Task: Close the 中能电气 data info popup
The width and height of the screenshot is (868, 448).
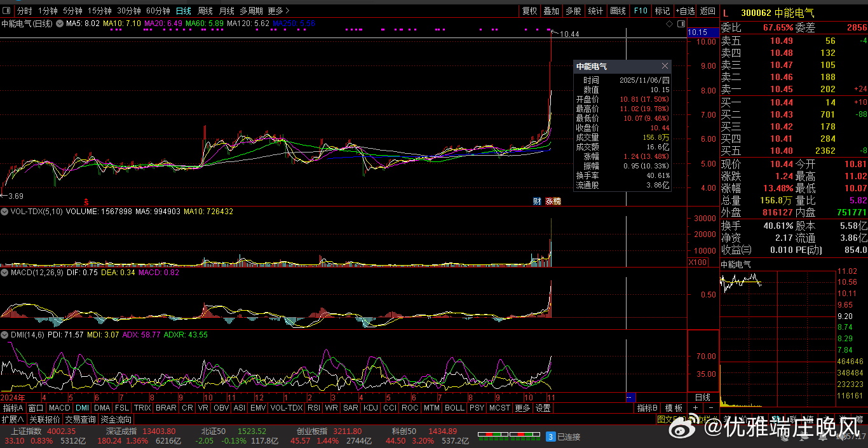Action: pos(665,66)
